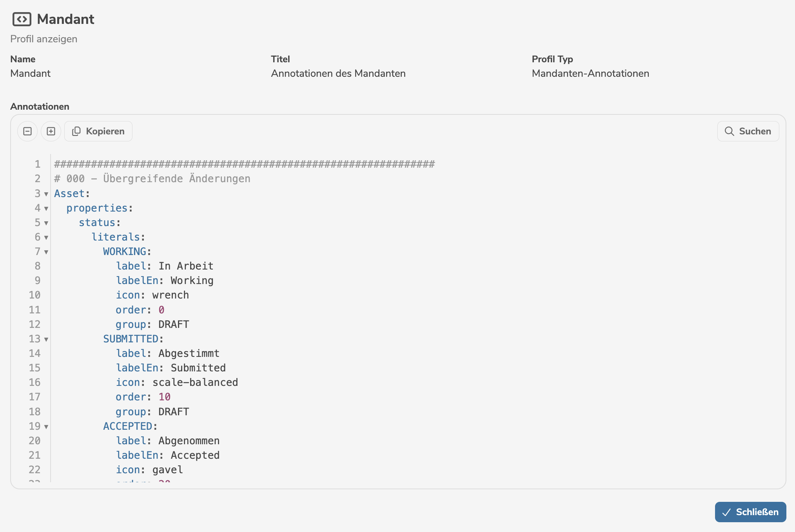Viewport: 795px width, 532px height.
Task: Click the magnifier icon in Suchen
Action: [x=729, y=131]
